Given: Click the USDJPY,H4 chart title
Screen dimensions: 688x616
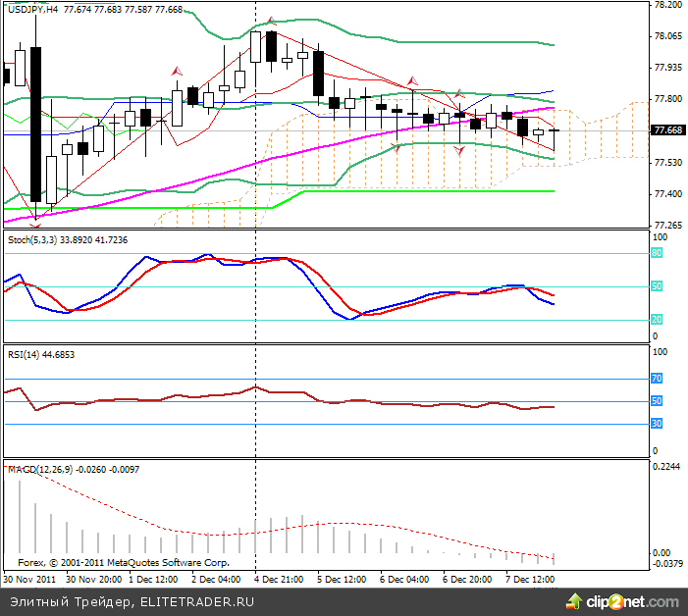Looking at the screenshot, I should point(31,10).
